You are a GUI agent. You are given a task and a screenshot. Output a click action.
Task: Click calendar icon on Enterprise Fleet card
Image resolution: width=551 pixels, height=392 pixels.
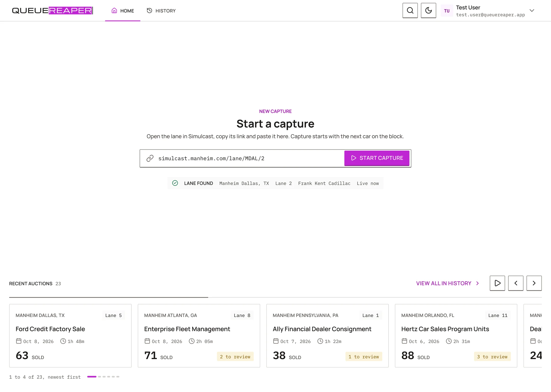(x=147, y=341)
